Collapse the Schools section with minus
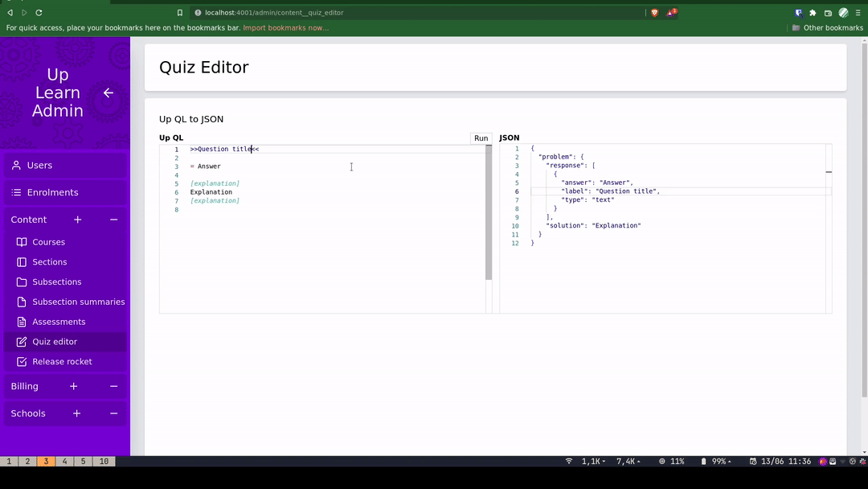This screenshot has height=489, width=868. pos(113,413)
